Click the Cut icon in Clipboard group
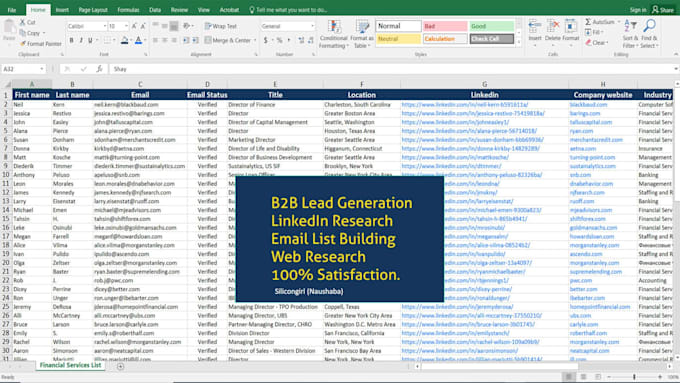Image resolution: width=680 pixels, height=383 pixels. click(23, 22)
